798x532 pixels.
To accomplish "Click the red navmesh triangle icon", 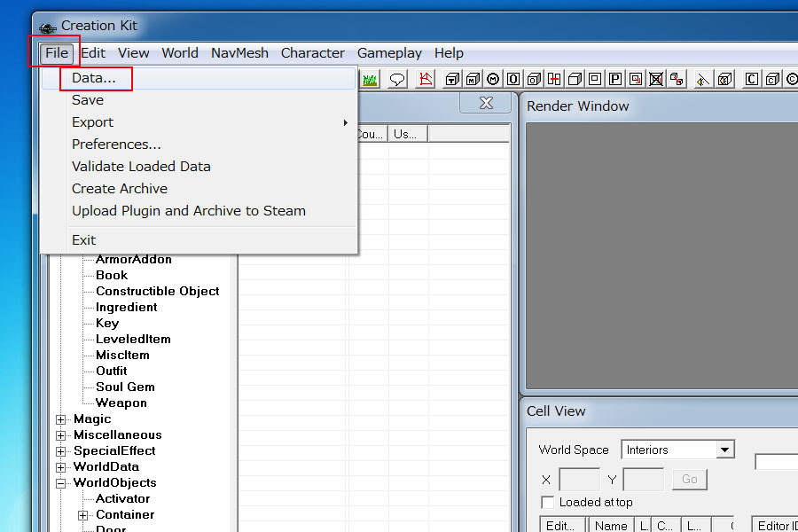I will click(x=426, y=80).
